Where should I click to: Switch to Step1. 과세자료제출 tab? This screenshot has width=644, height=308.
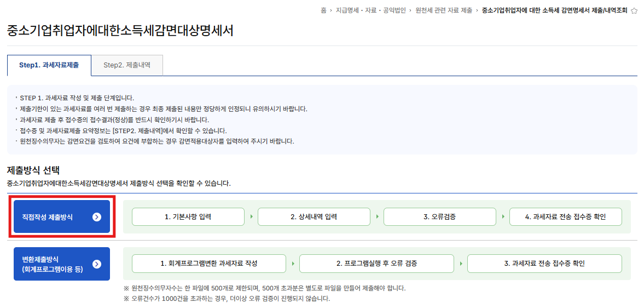49,65
